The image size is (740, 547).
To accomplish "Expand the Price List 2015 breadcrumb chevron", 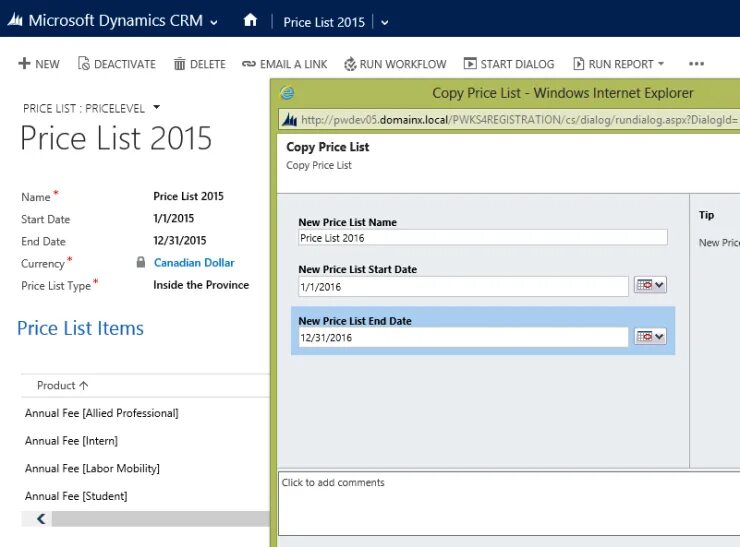I will [385, 22].
